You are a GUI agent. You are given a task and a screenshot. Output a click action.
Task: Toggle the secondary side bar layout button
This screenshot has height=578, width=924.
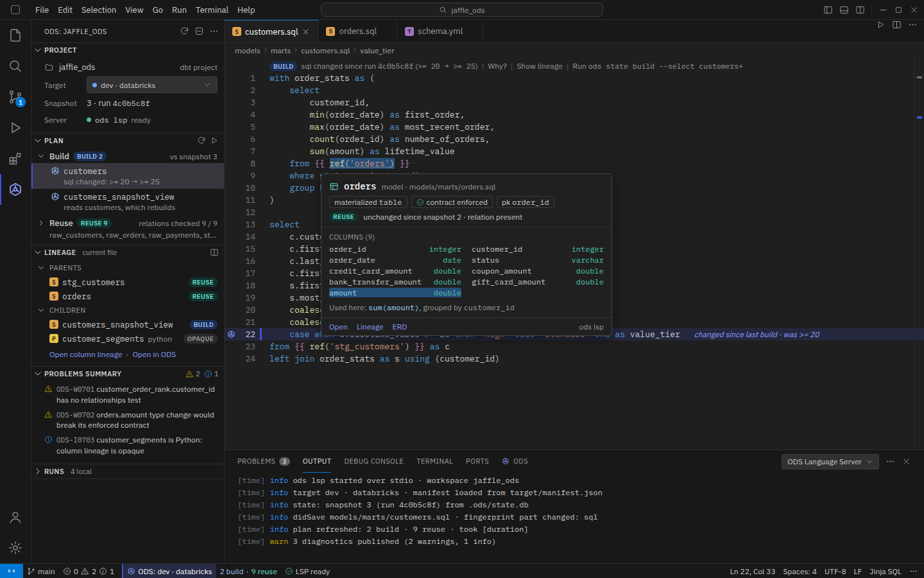click(860, 10)
